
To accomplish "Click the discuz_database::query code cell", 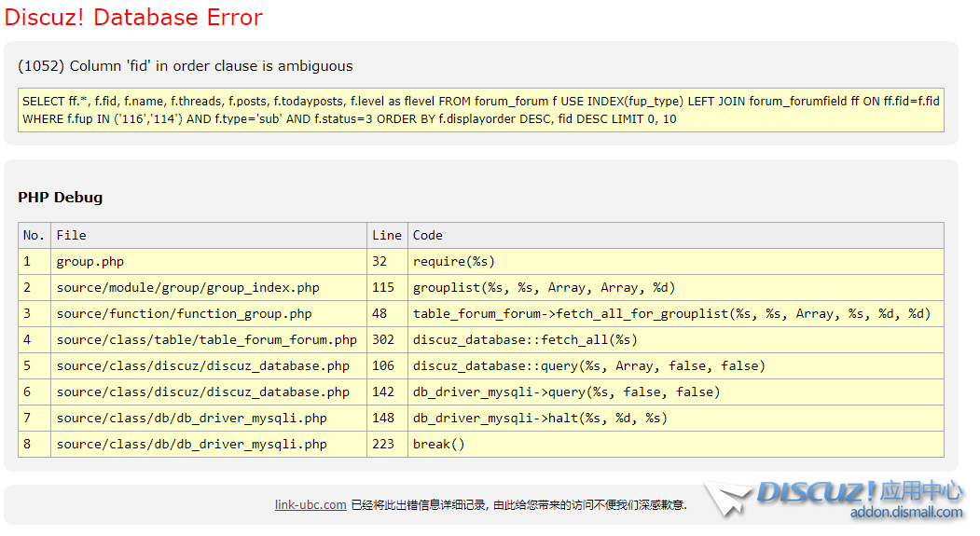I will [x=676, y=366].
